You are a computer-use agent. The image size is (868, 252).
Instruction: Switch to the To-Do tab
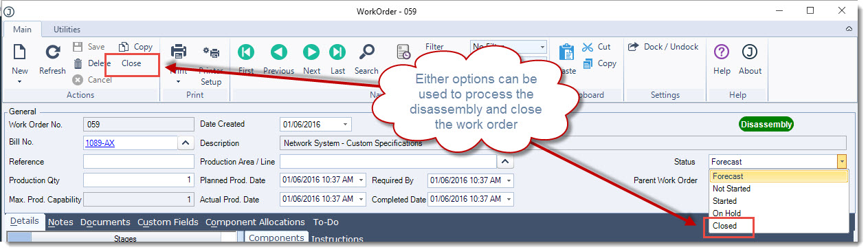click(x=326, y=222)
